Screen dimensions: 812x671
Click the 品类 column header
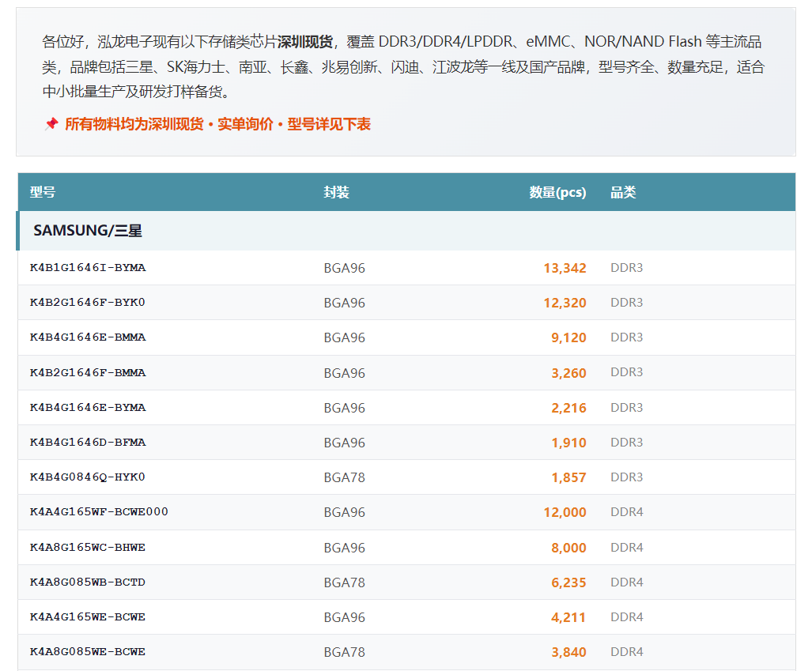(x=623, y=192)
